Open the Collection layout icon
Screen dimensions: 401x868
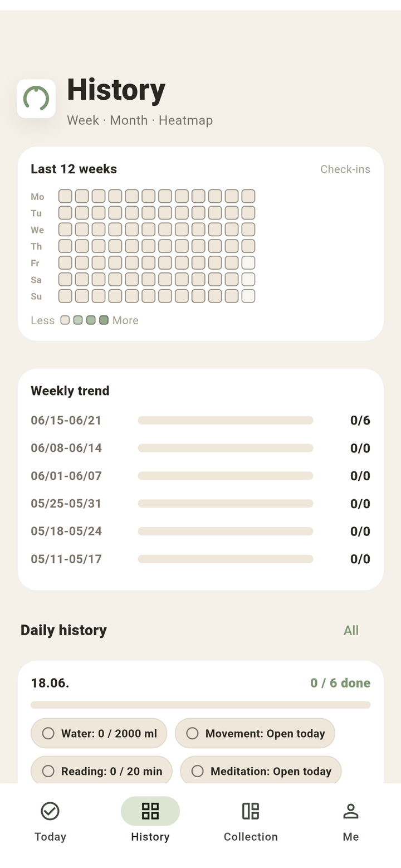[251, 811]
